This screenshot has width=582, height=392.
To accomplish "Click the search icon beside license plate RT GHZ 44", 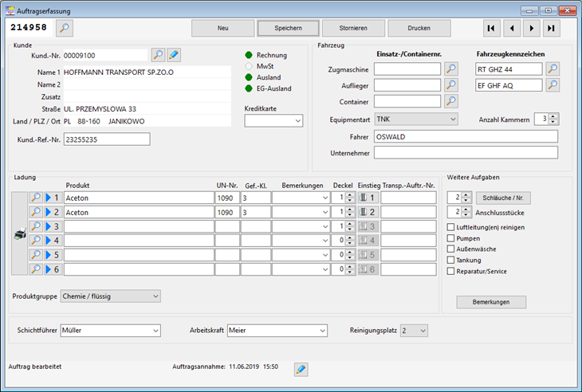I will 553,69.
